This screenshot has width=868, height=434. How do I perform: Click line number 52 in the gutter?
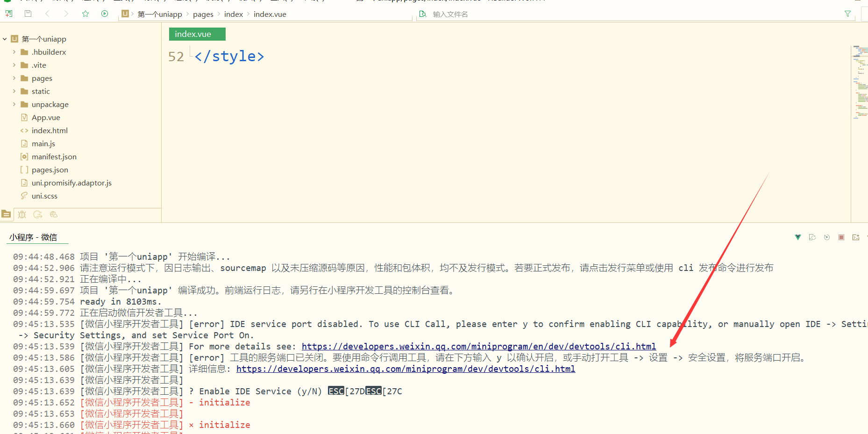176,57
